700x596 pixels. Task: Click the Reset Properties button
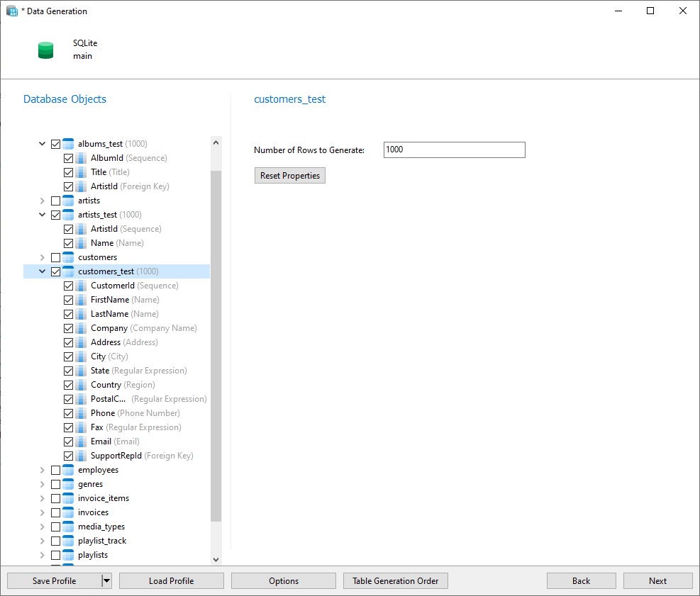pos(290,175)
